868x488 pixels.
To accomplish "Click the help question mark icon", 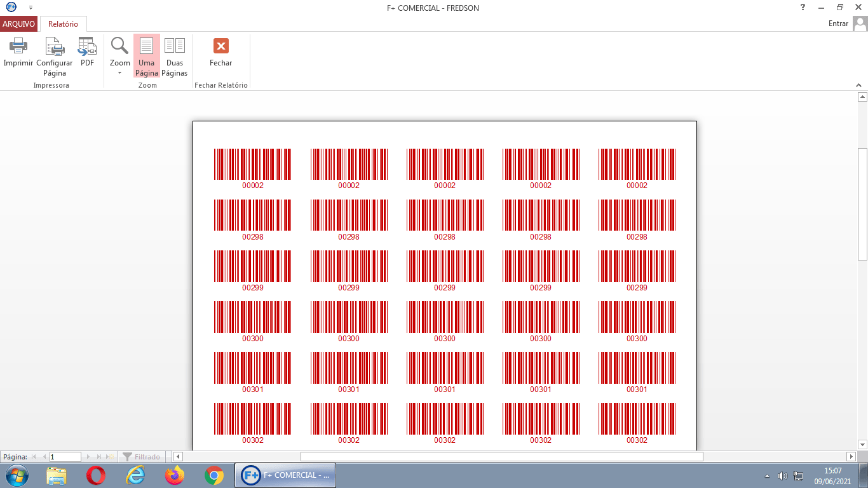I will (x=803, y=8).
